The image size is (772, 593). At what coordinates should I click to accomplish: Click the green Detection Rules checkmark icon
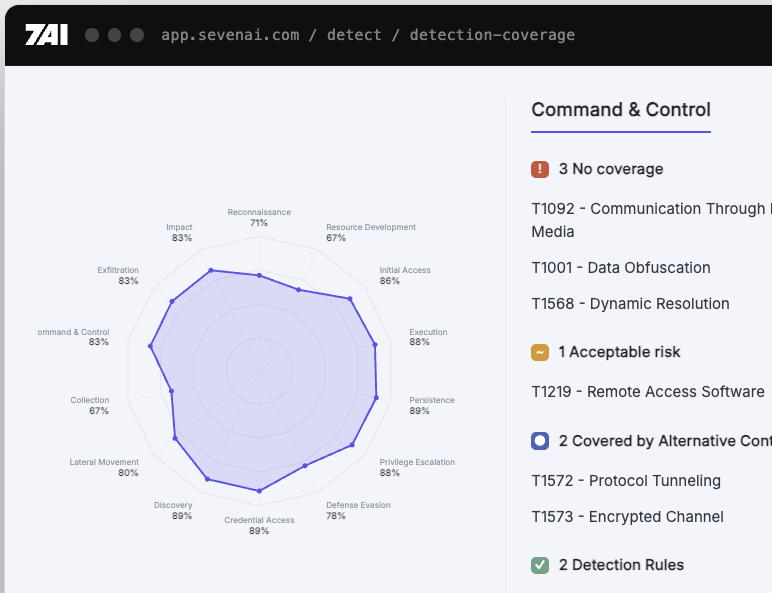coord(540,565)
